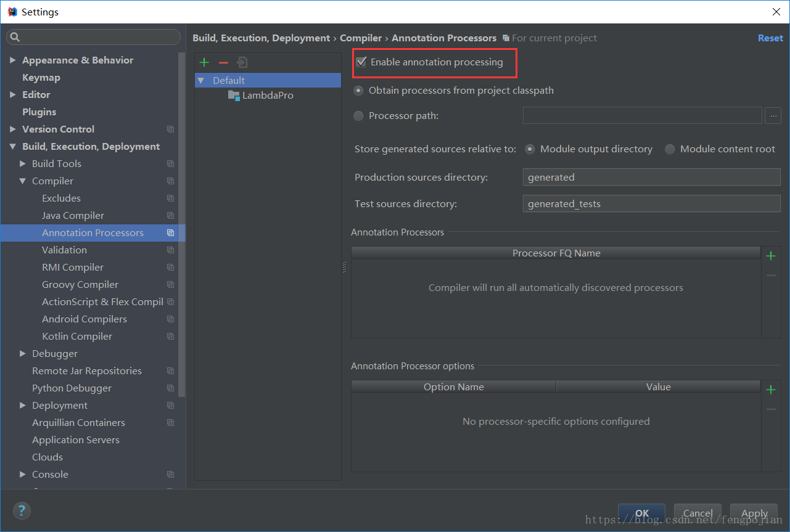The width and height of the screenshot is (790, 532).
Task: Toggle Enable annotation processing checkbox
Action: pyautogui.click(x=361, y=62)
